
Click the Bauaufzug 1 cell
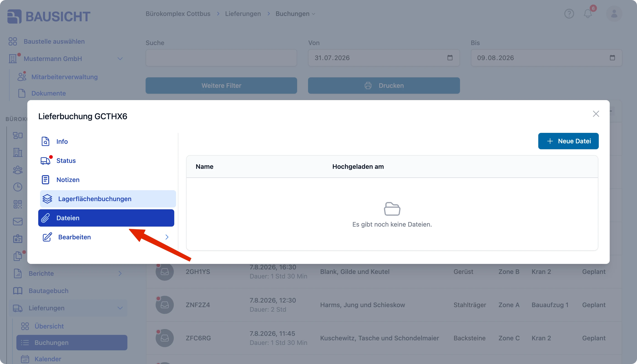pos(550,305)
